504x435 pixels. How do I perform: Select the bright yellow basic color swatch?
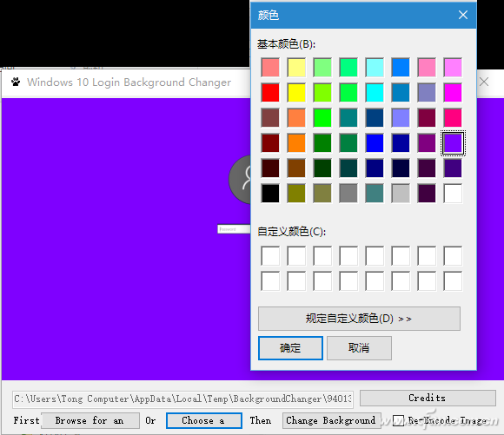tap(296, 93)
